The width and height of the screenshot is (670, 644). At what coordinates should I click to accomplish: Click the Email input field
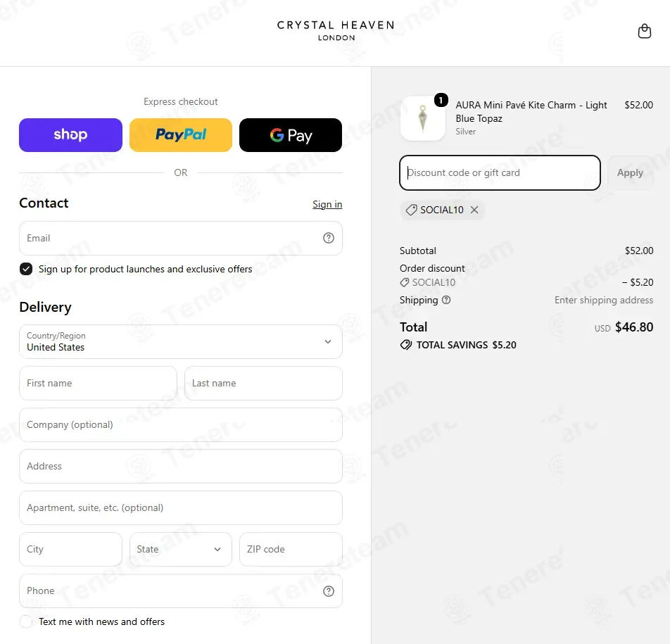coord(181,238)
